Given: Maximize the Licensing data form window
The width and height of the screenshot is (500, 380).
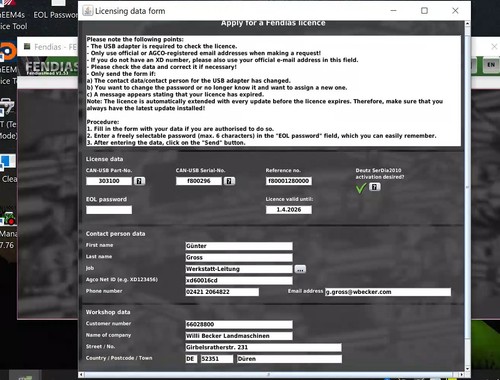Looking at the screenshot, I should tap(424, 11).
